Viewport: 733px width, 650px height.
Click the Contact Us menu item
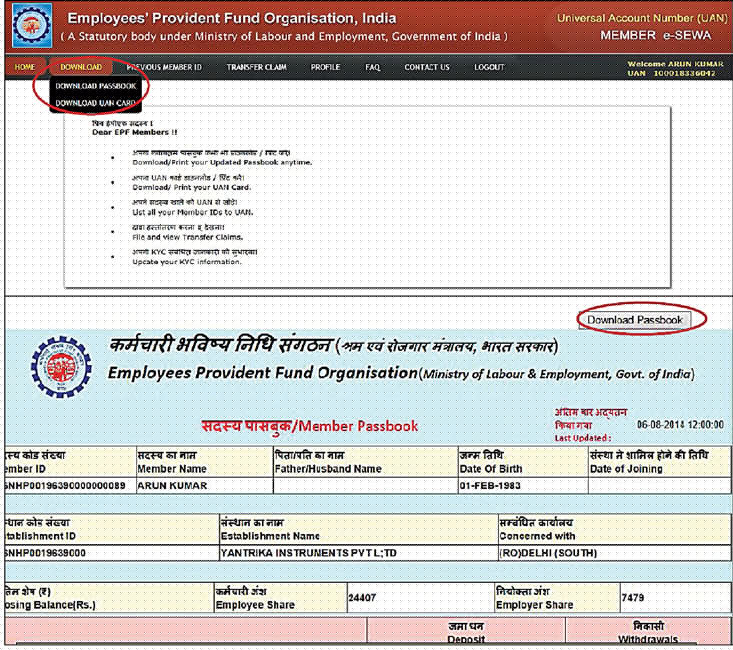tap(427, 67)
